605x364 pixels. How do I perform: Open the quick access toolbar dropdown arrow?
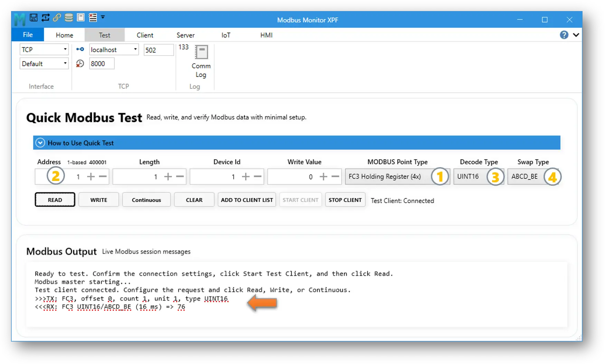coord(103,17)
